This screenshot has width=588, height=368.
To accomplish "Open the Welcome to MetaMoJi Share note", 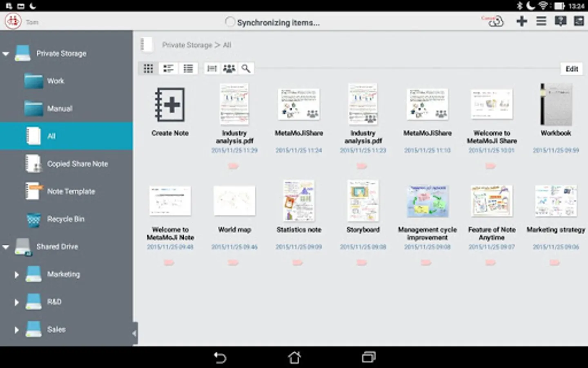I will tap(492, 104).
